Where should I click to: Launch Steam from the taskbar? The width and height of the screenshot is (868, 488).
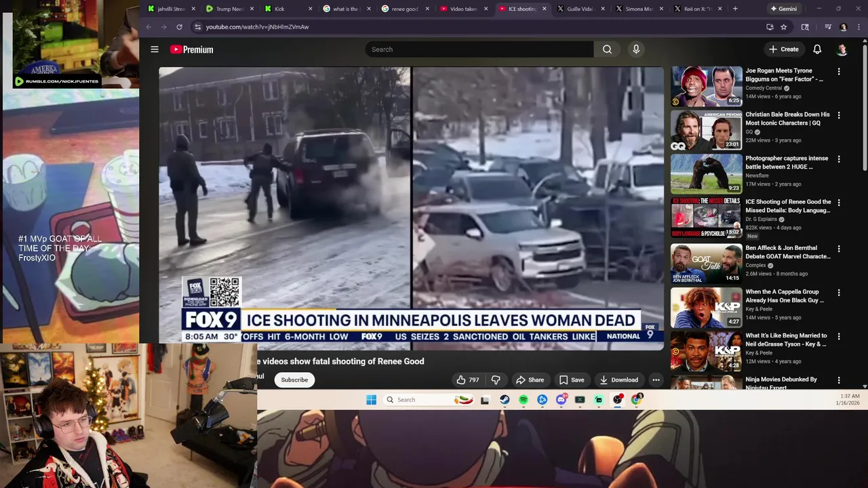tap(505, 400)
